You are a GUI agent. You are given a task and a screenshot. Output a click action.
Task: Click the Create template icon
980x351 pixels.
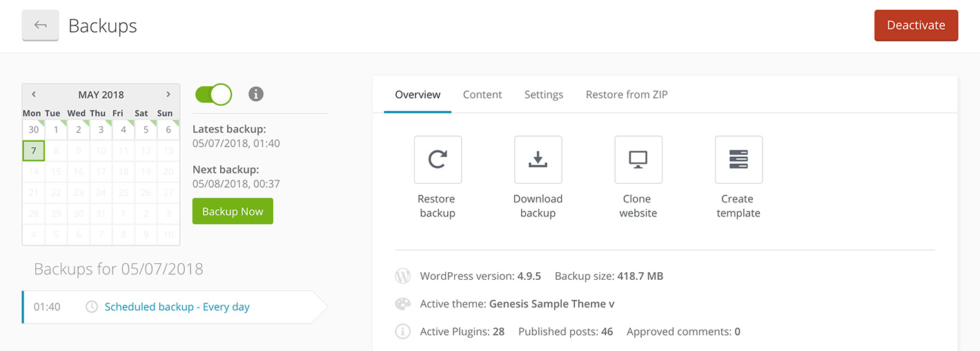pyautogui.click(x=738, y=160)
